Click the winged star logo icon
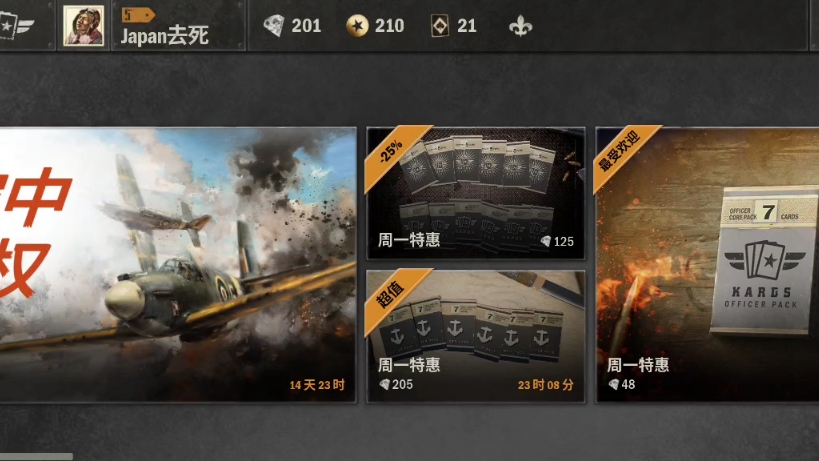Screen dimensions: 819x461 tap(16, 26)
